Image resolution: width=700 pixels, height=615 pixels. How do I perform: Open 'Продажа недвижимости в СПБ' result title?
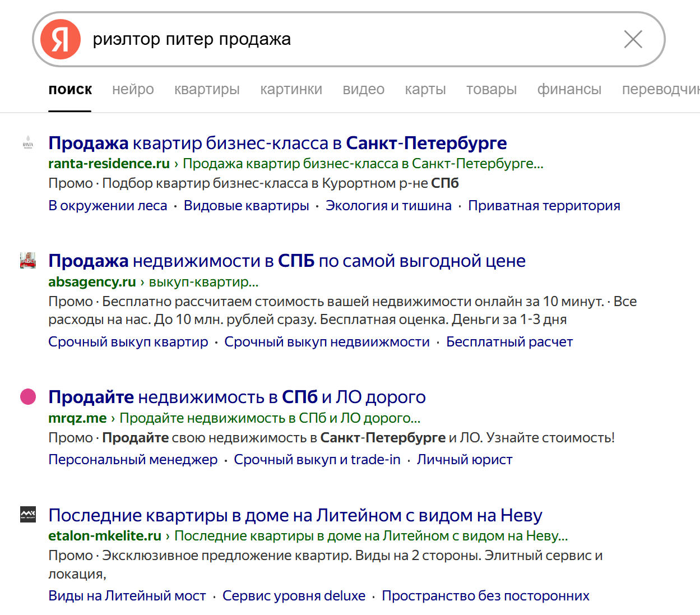pos(286,261)
